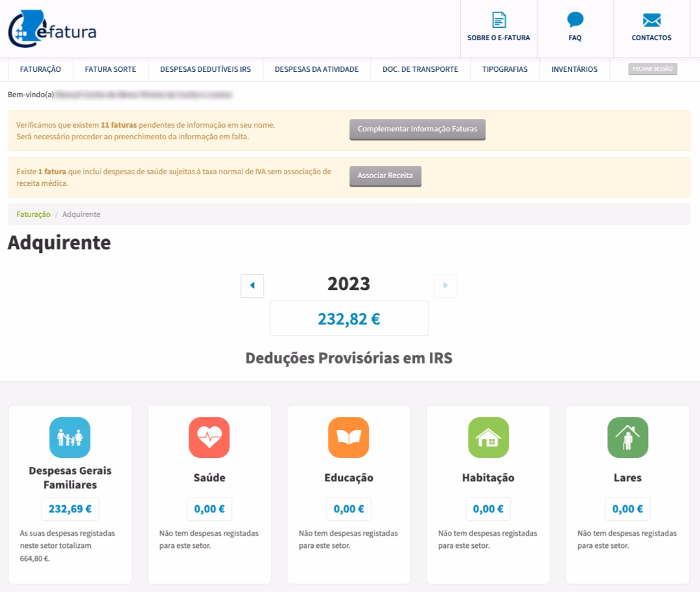This screenshot has width=700, height=592.
Task: Click the FAQ speech bubble icon
Action: tap(574, 20)
